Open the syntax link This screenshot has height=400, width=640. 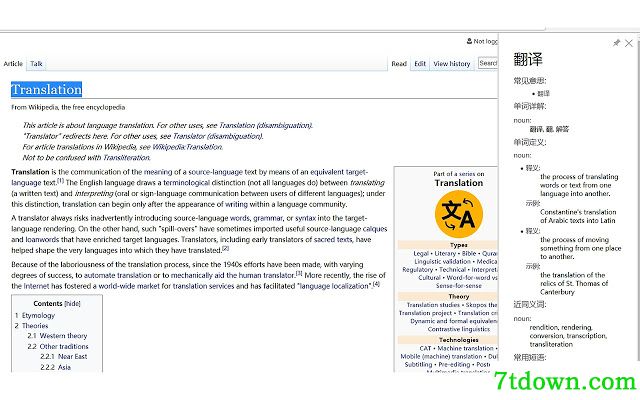coord(305,218)
